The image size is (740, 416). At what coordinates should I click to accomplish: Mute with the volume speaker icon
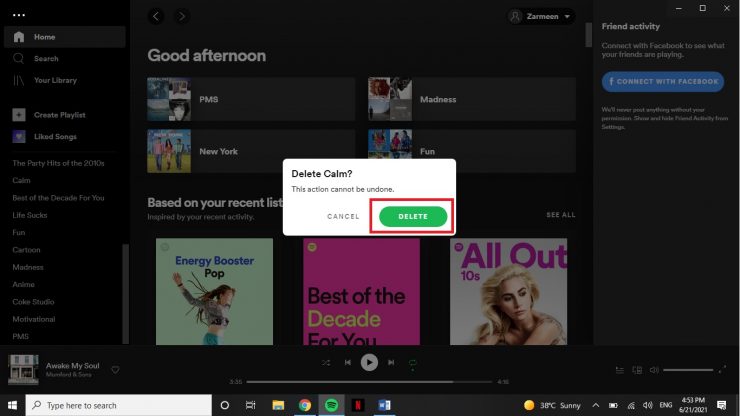click(x=654, y=370)
